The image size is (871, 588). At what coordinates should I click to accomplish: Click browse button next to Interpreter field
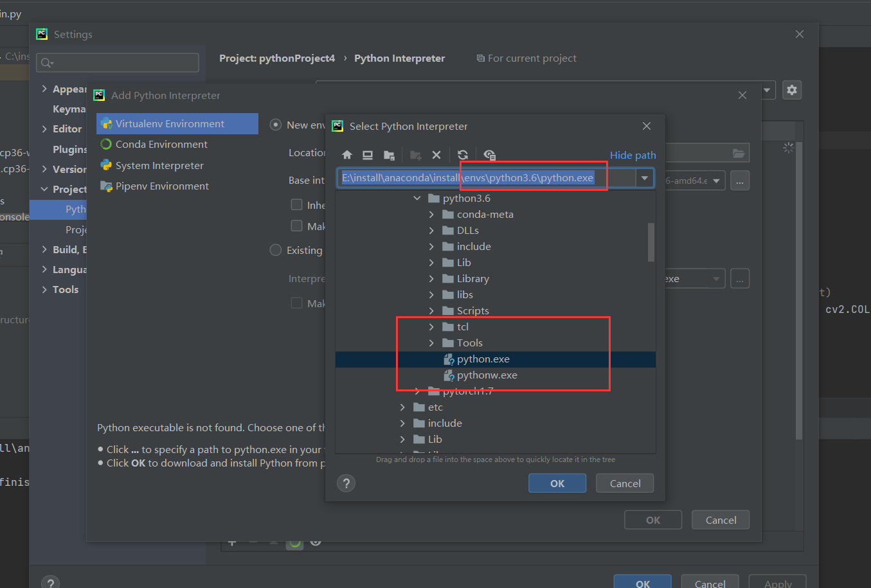(x=740, y=279)
